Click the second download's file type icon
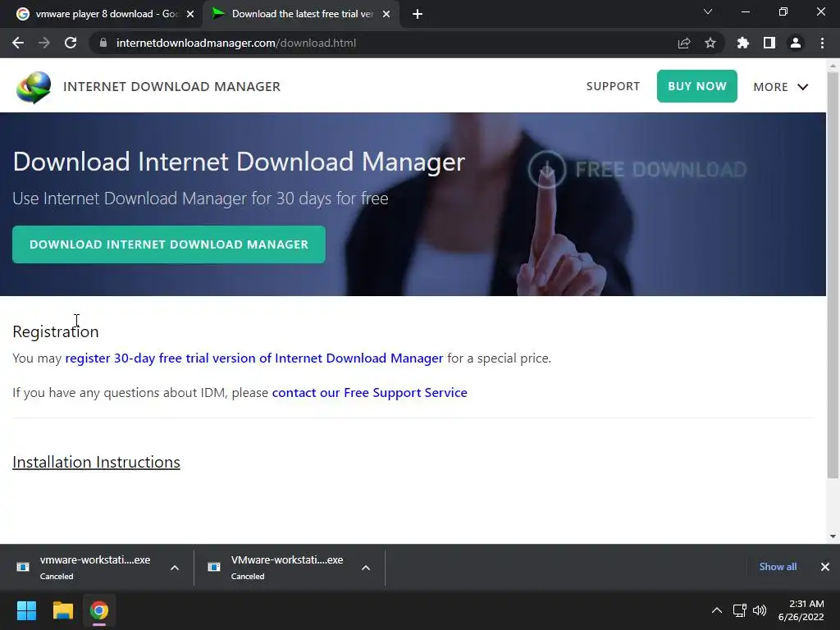 (214, 567)
